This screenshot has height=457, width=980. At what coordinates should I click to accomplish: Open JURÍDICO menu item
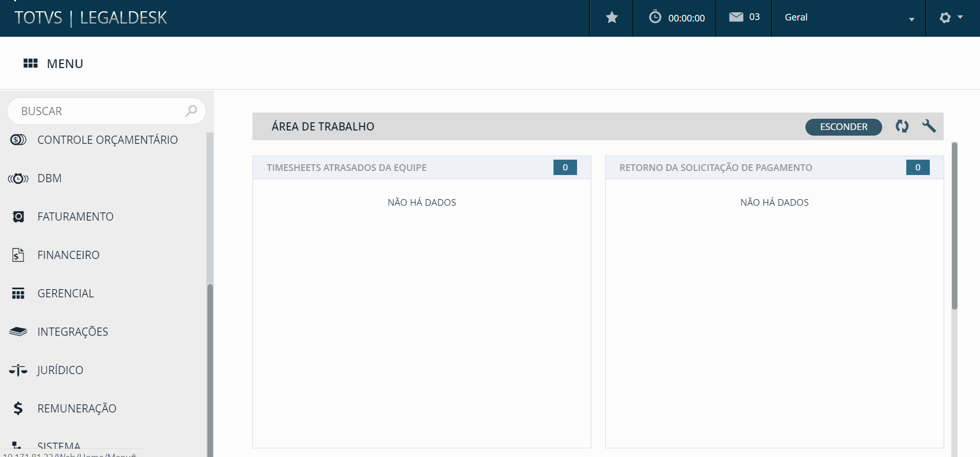(60, 370)
